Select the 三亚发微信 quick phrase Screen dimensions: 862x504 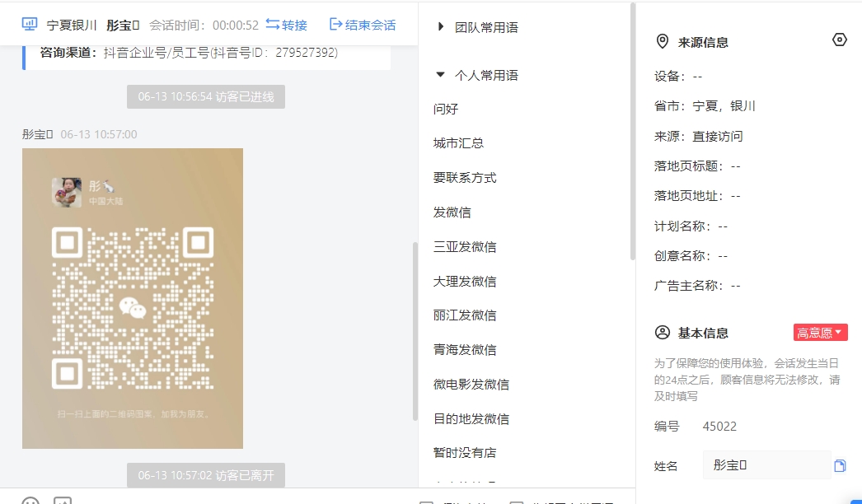coord(465,247)
